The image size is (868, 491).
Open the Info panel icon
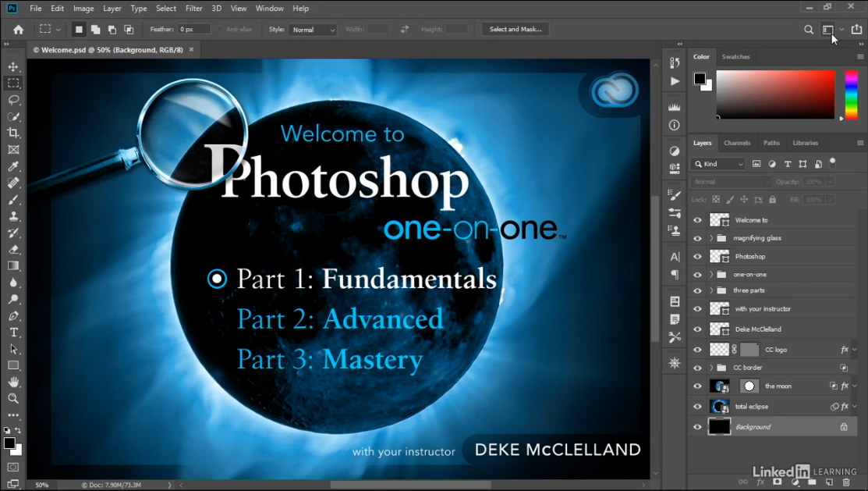point(675,125)
